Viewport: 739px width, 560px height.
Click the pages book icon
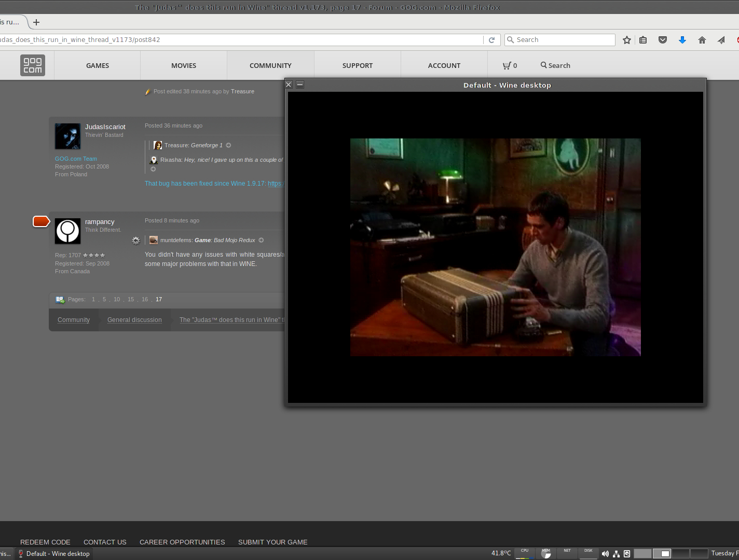click(x=60, y=300)
